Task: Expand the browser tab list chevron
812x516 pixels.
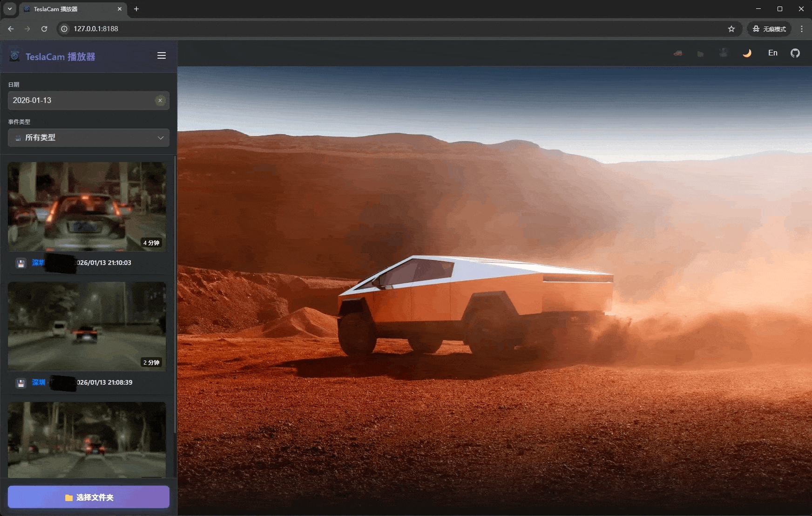Action: tap(9, 9)
